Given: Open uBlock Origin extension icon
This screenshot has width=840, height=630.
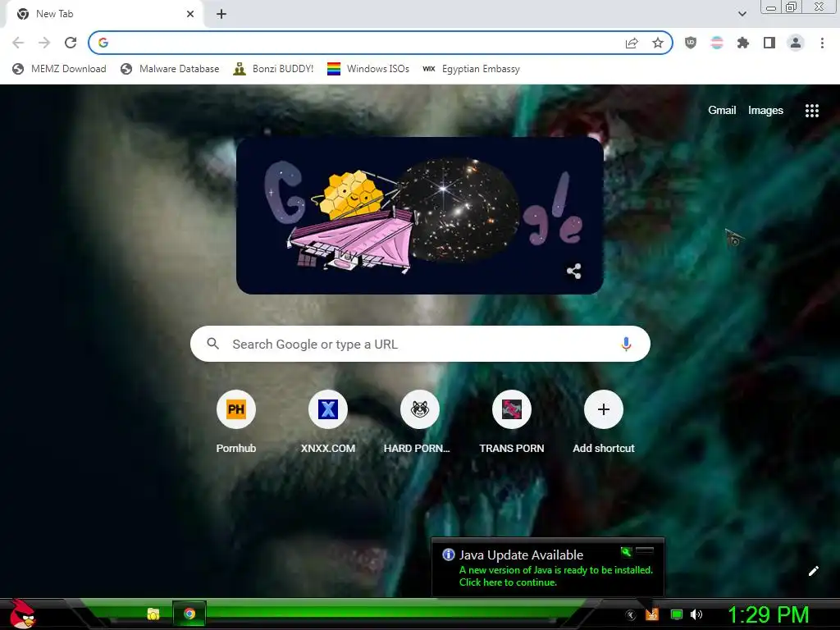Looking at the screenshot, I should click(691, 43).
